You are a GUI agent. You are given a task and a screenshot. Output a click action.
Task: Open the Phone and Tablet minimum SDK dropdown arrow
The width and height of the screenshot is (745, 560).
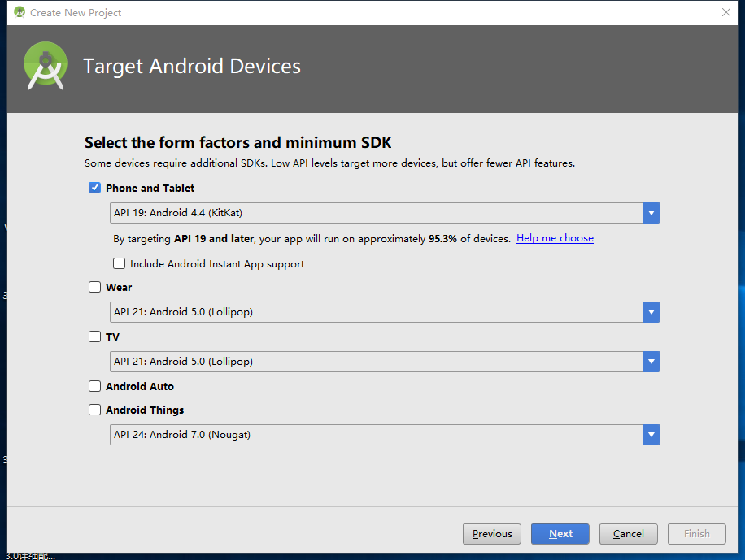click(651, 213)
